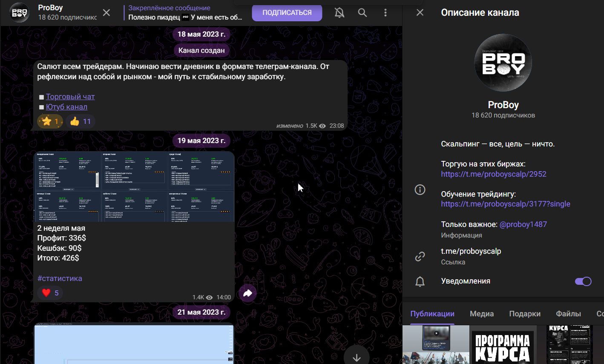Forward the statistics post using share arrow
The image size is (604, 364).
point(248,293)
